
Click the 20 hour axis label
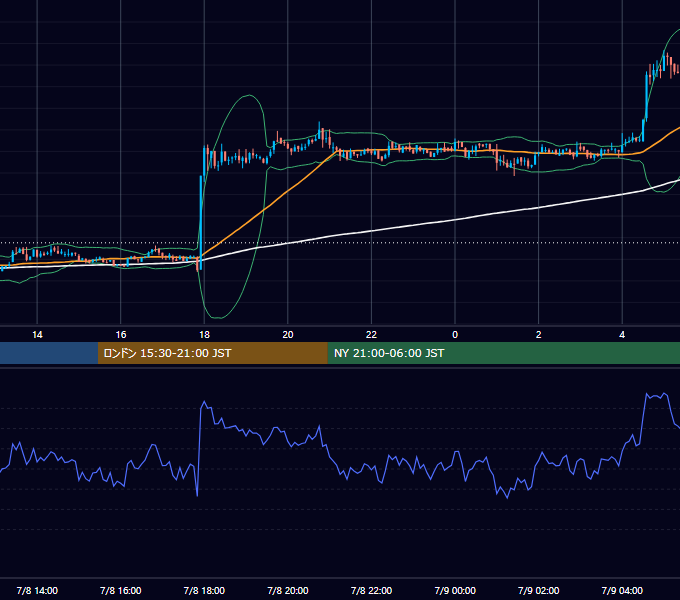tap(288, 335)
